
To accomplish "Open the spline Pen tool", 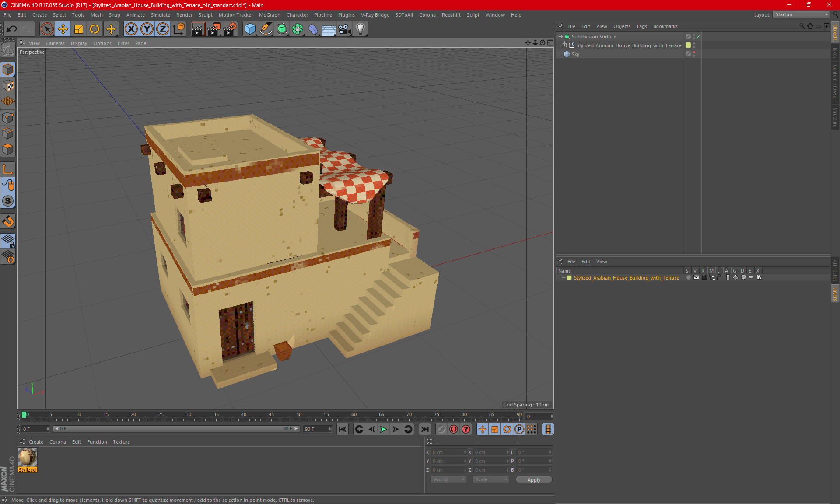I will (266, 29).
